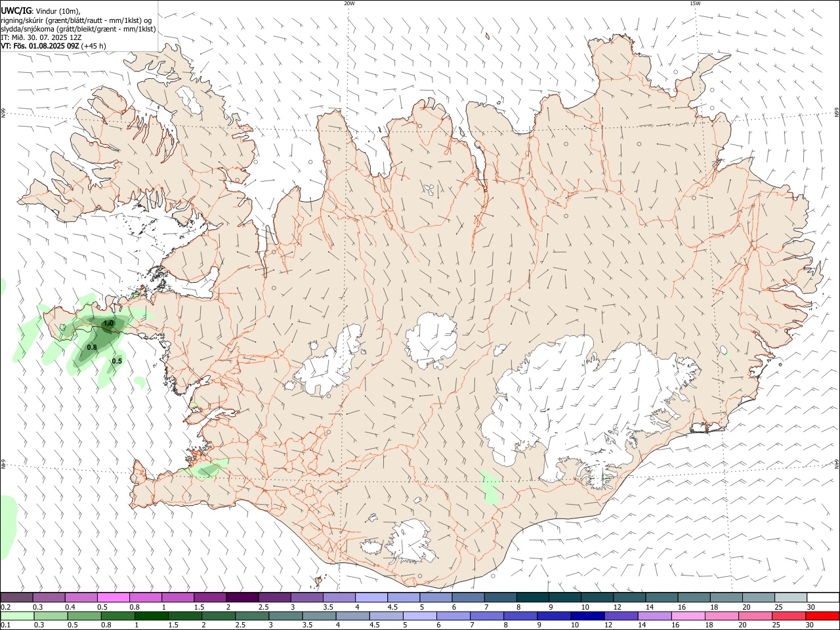Pick the navy blue 10 mm rain swatch
Image resolution: width=840 pixels, height=630 pixels.
[586, 616]
